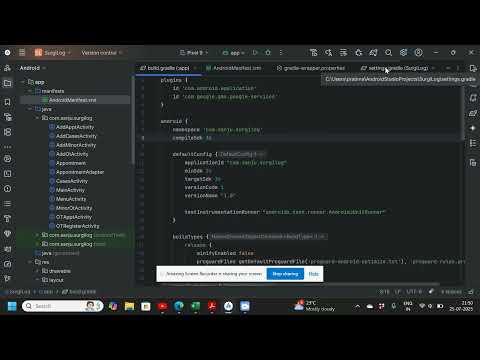Open the Android project view dropdown
The width and height of the screenshot is (480, 360).
tap(32, 68)
